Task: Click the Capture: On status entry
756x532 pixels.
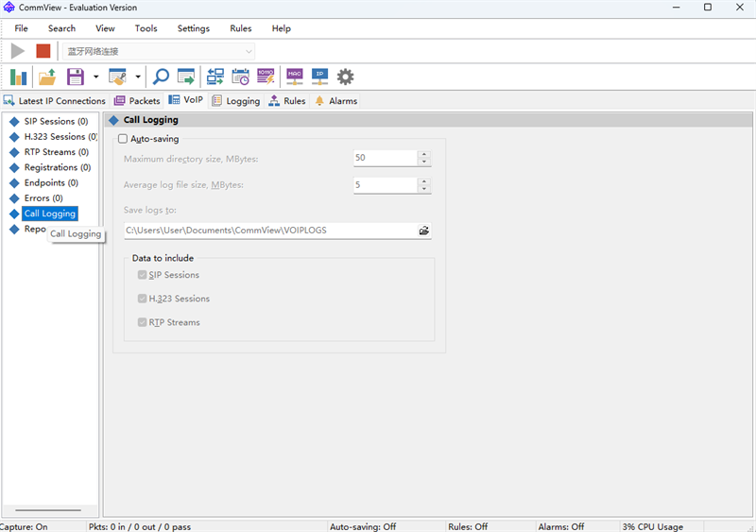Action: (25, 526)
